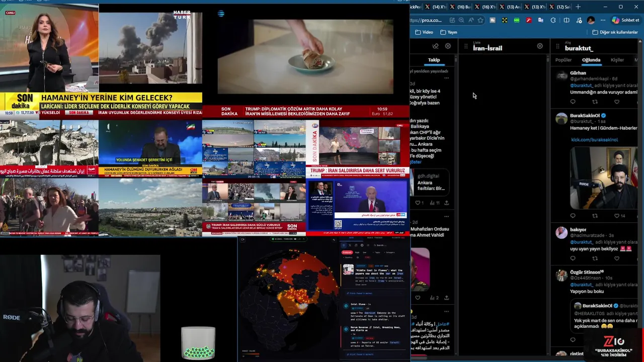644x362 pixels.
Task: Click the pro.x.com address bar
Action: click(x=427, y=20)
